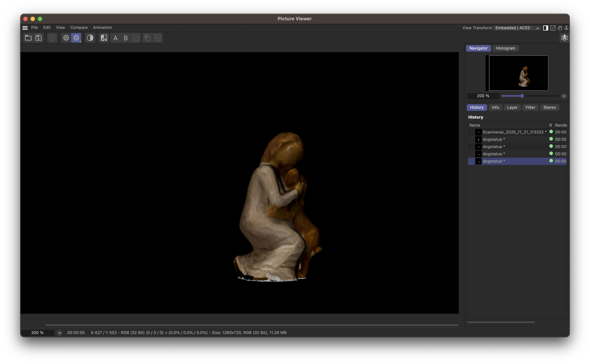The height and width of the screenshot is (364, 590).
Task: Click the open in external window icon
Action: point(553,28)
